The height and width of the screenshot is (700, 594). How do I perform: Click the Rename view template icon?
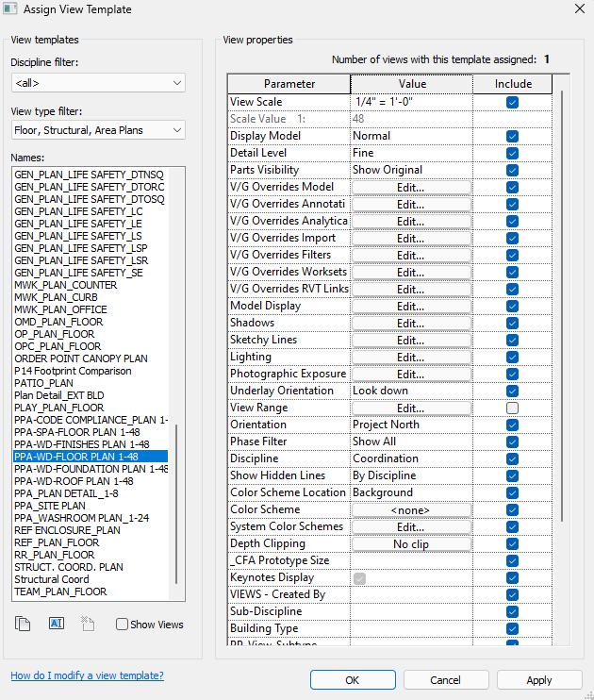57,624
